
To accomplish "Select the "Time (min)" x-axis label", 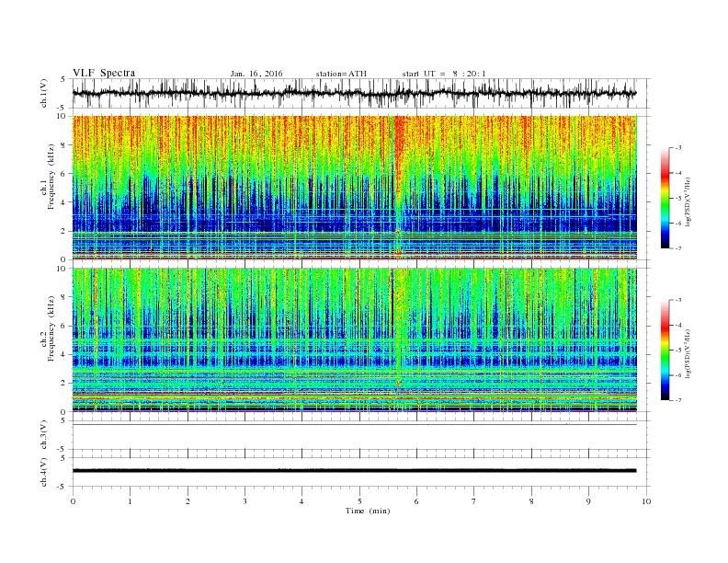I will (x=368, y=511).
